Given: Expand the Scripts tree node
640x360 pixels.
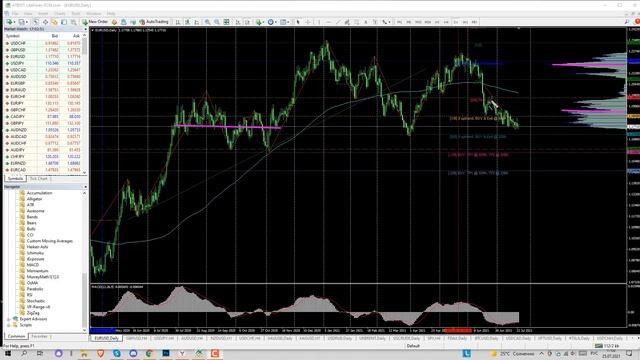Looking at the screenshot, I should (x=9, y=325).
